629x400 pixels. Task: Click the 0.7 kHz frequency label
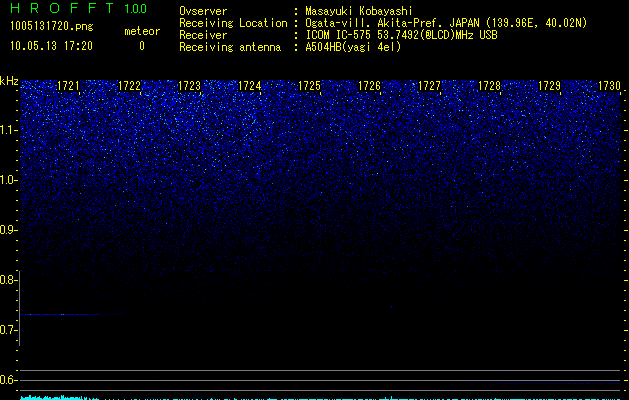7,330
